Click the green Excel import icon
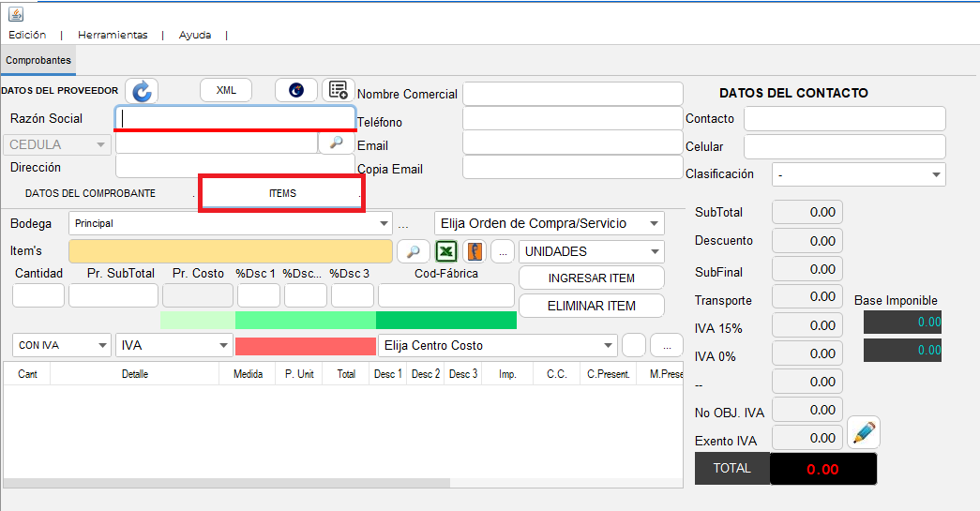Image resolution: width=980 pixels, height=511 pixels. pos(446,252)
